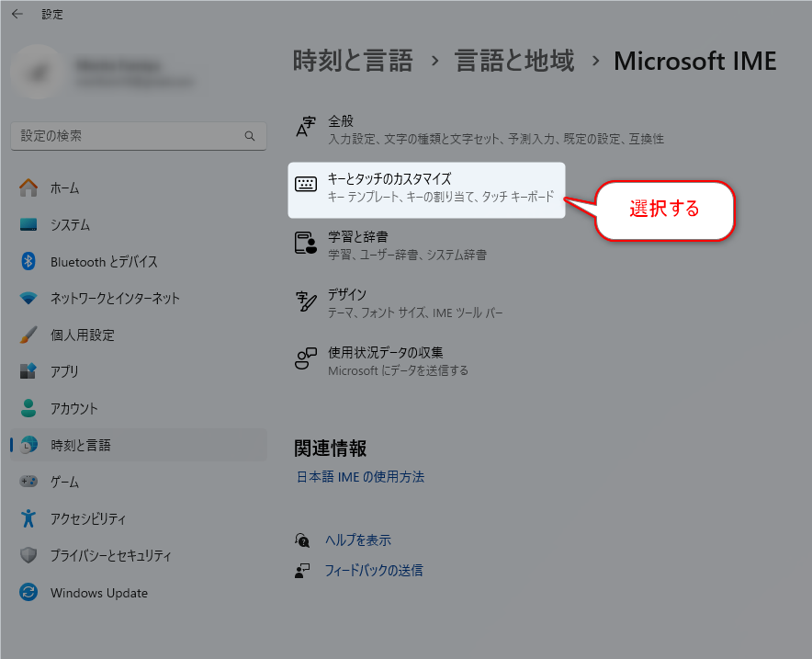Go to Bluetooth とデバイス

tap(139, 261)
